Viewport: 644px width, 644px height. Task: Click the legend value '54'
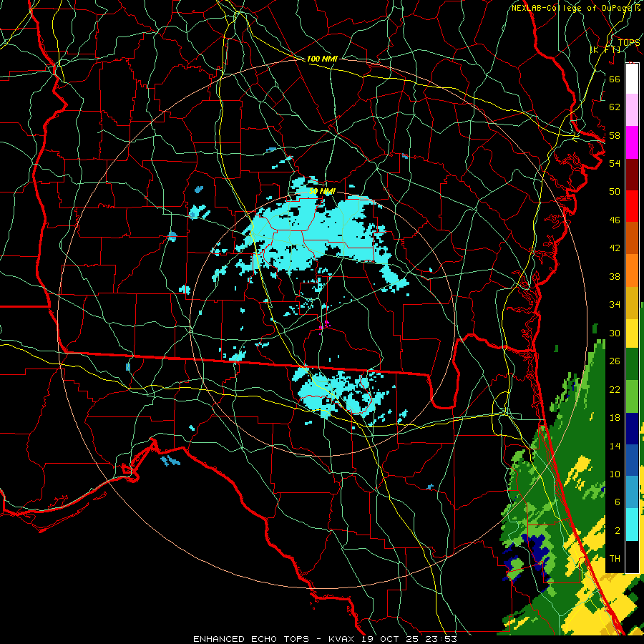(615, 163)
